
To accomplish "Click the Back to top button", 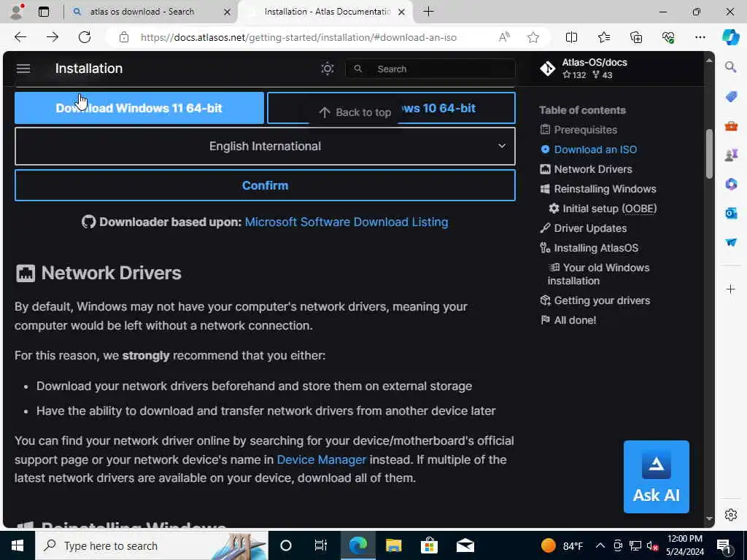I will tap(354, 112).
